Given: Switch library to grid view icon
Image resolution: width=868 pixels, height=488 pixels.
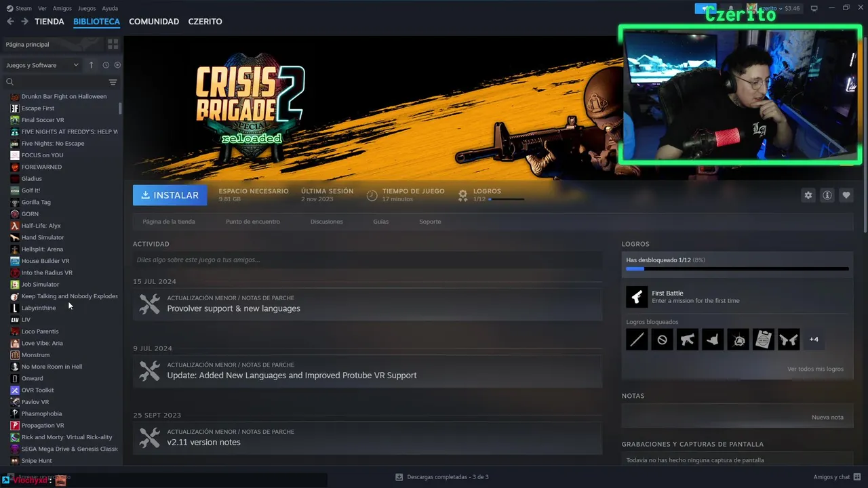Looking at the screenshot, I should click(113, 44).
